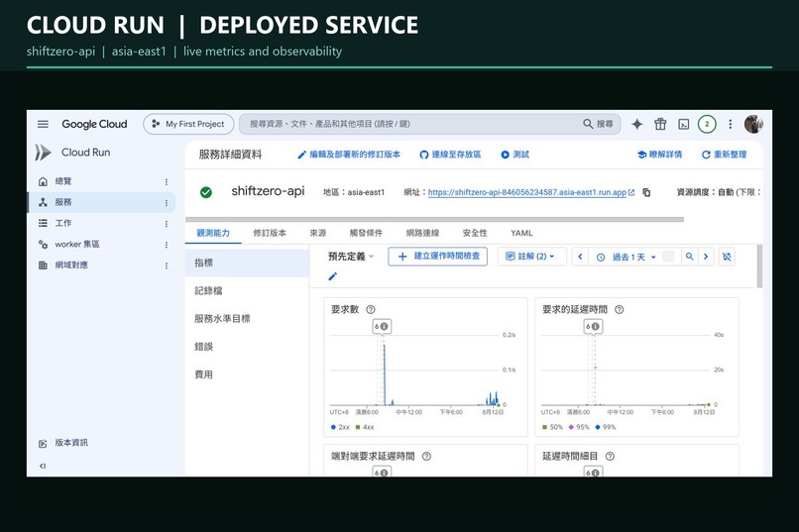This screenshot has width=799, height=532.
Task: Open the more options dots next to worker 集區
Action: click(167, 245)
